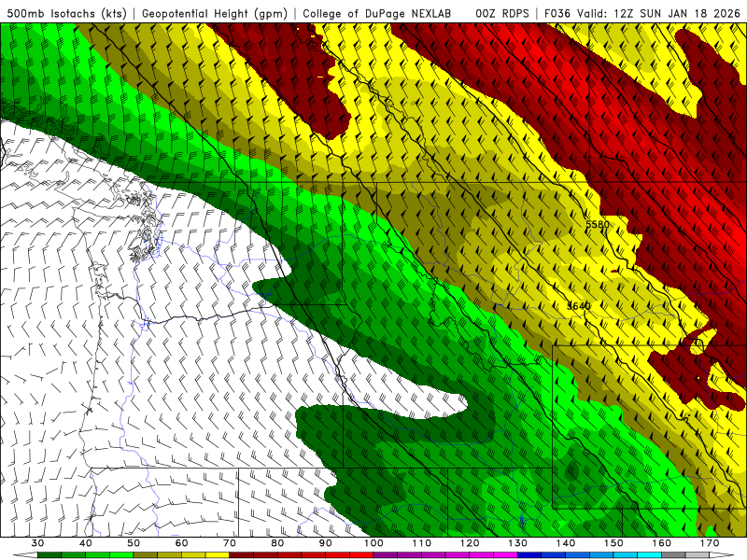
Task: Click the "30" value on the color scale
Action: pos(37,543)
